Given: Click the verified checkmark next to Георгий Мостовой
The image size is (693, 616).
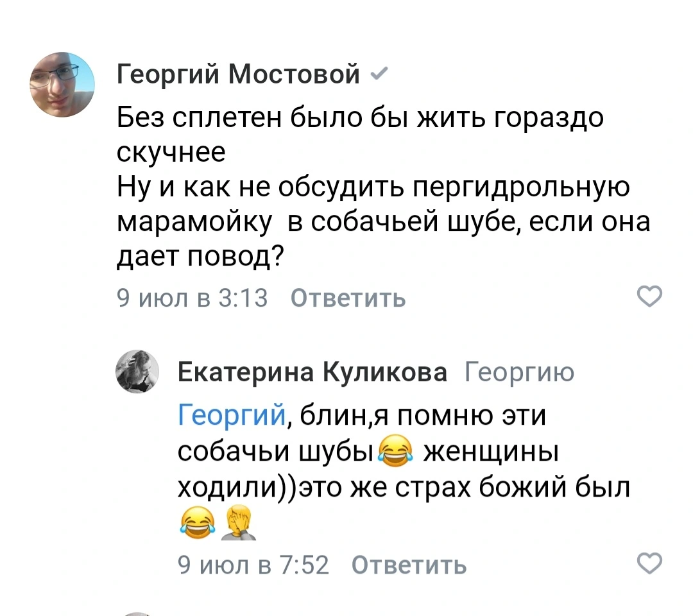Looking at the screenshot, I should tap(379, 74).
